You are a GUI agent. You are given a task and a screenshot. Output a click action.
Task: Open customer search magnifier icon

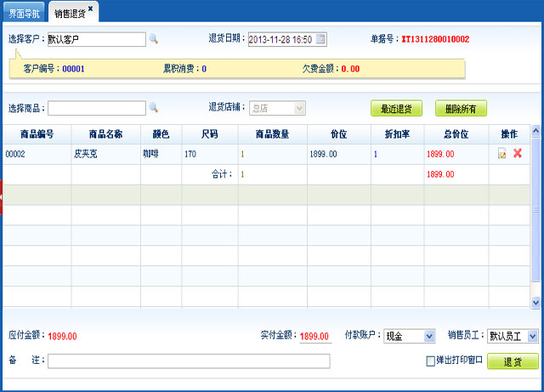click(153, 39)
